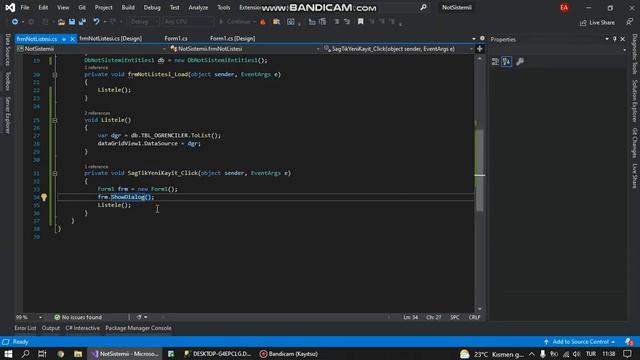Click the Live Share button
The width and height of the screenshot is (640, 360).
[x=597, y=22]
